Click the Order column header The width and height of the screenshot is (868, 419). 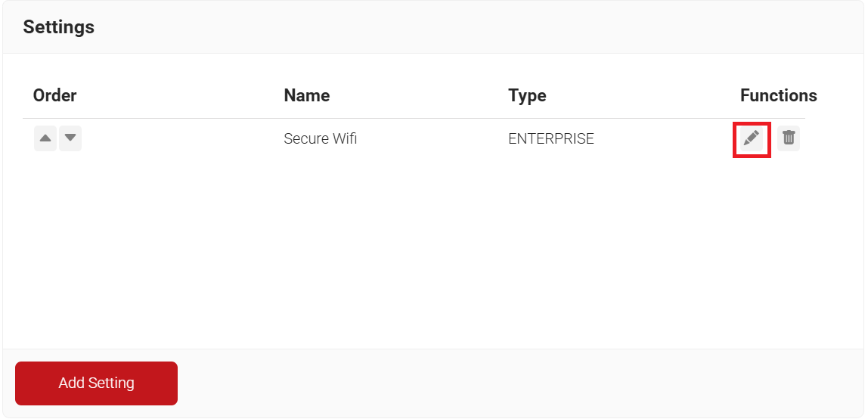[x=55, y=95]
